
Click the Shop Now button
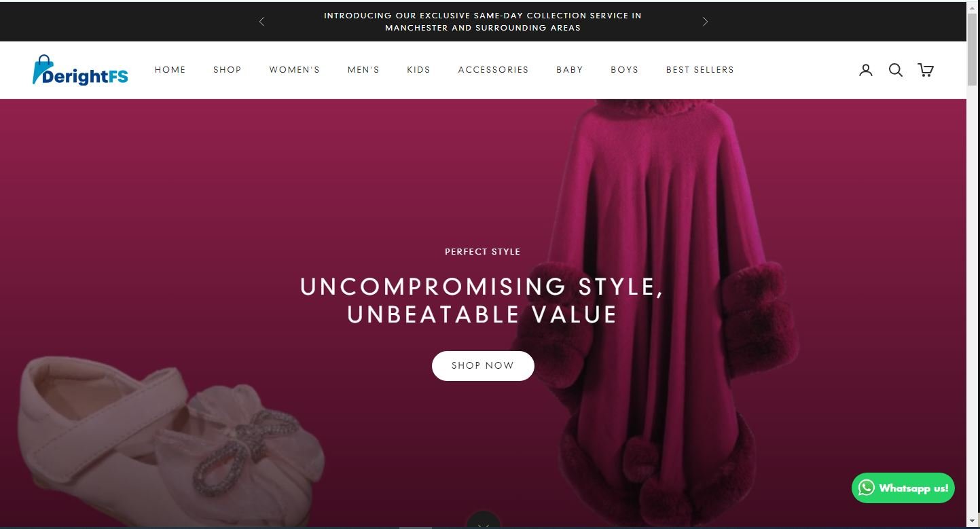click(483, 366)
